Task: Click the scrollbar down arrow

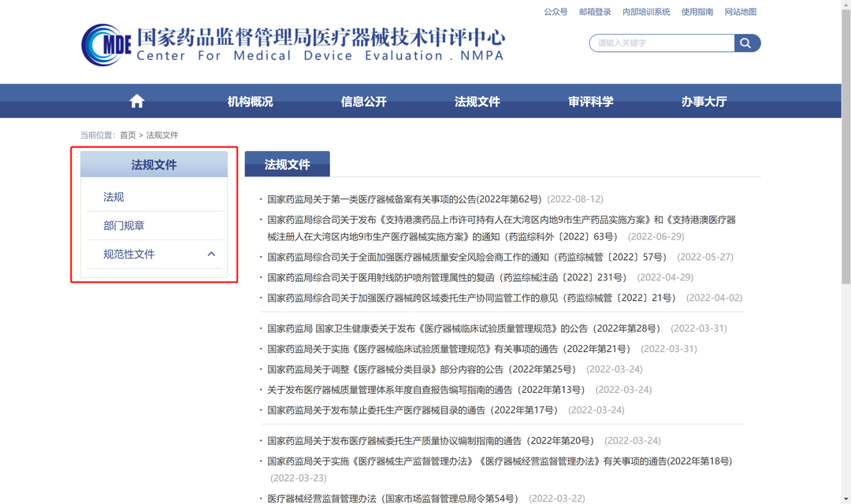Action: click(x=846, y=499)
